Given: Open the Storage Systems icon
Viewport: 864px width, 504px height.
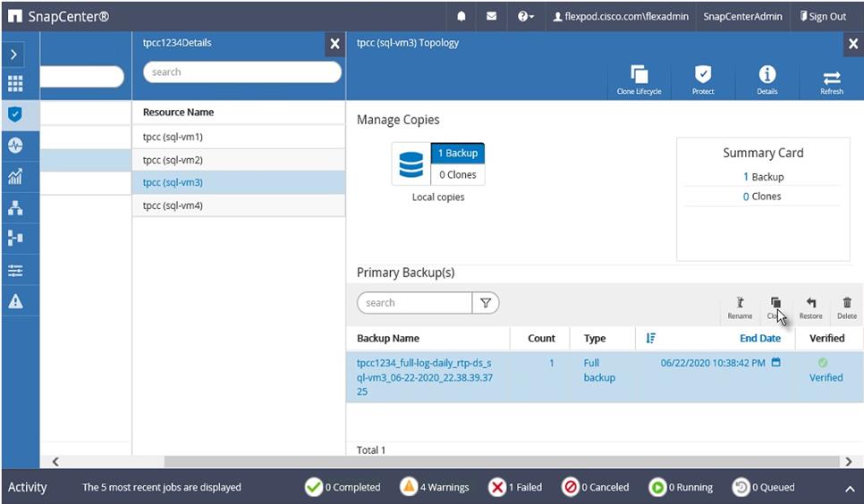Looking at the screenshot, I should click(15, 238).
